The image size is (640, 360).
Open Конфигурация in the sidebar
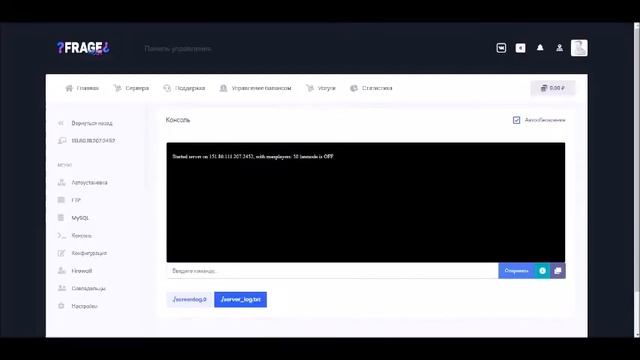tap(82, 253)
